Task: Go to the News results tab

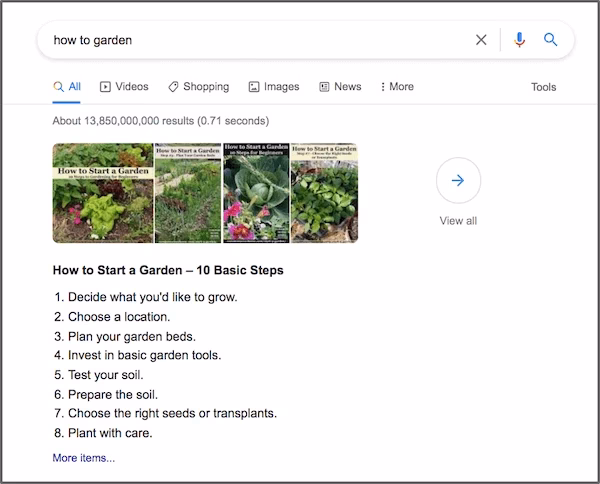Action: [340, 87]
